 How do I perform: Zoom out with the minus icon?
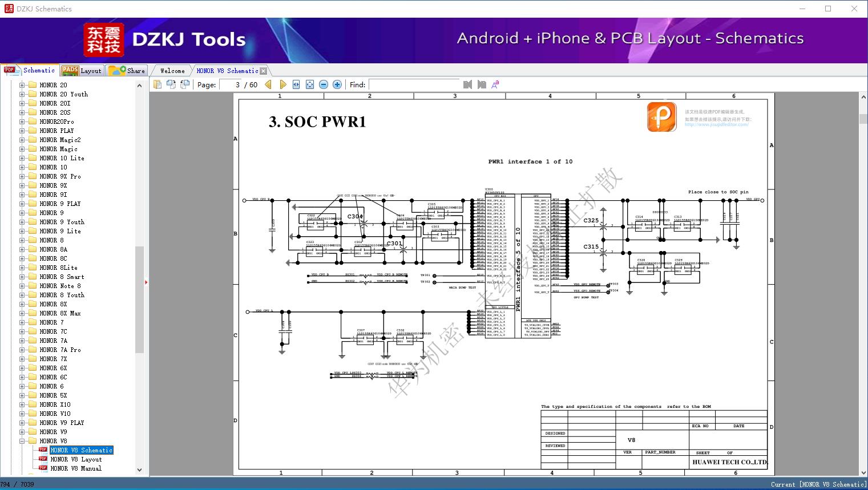(324, 84)
